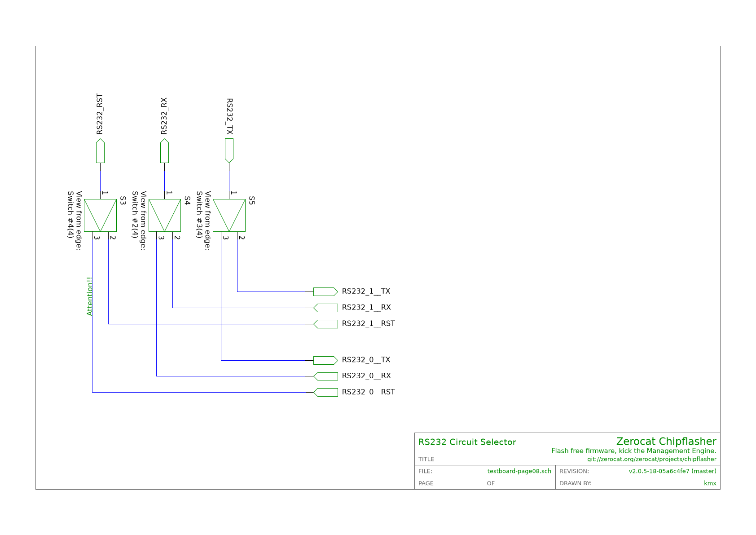
Task: Click pin 1 number on switch S3
Action: [x=104, y=193]
